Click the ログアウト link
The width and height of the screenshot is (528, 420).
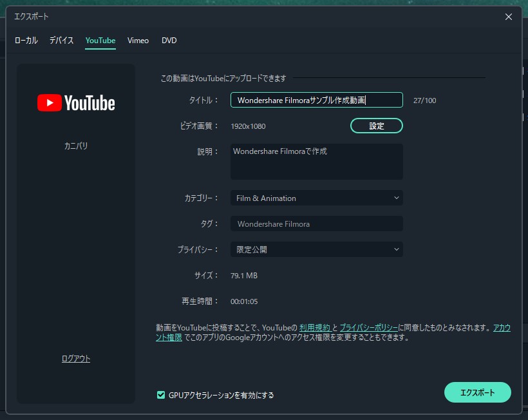point(76,358)
